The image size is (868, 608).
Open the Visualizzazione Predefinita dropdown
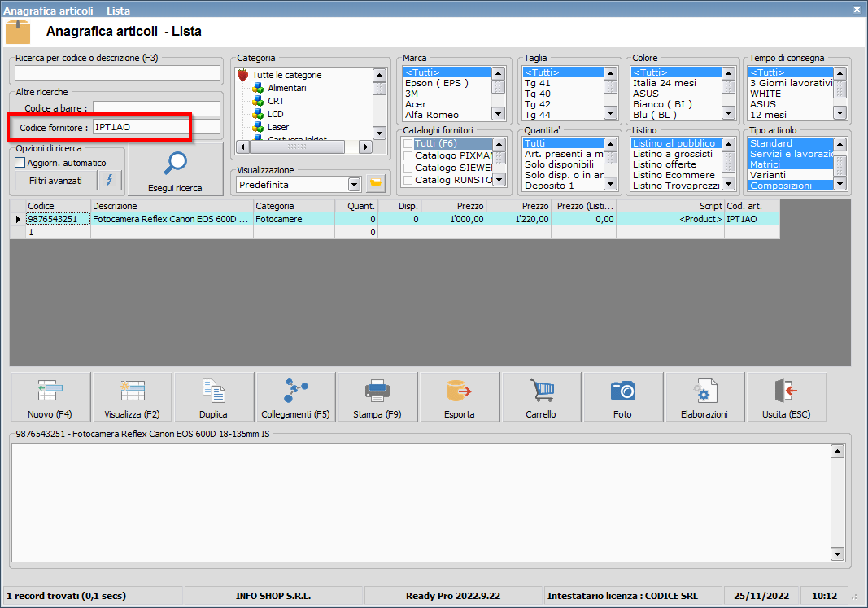(x=355, y=185)
